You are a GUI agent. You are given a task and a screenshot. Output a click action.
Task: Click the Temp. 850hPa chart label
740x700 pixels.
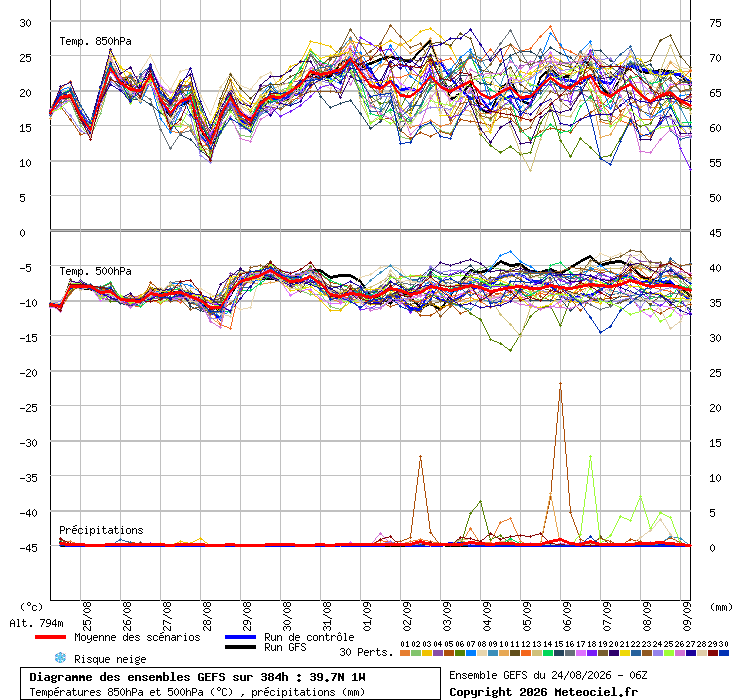[95, 41]
